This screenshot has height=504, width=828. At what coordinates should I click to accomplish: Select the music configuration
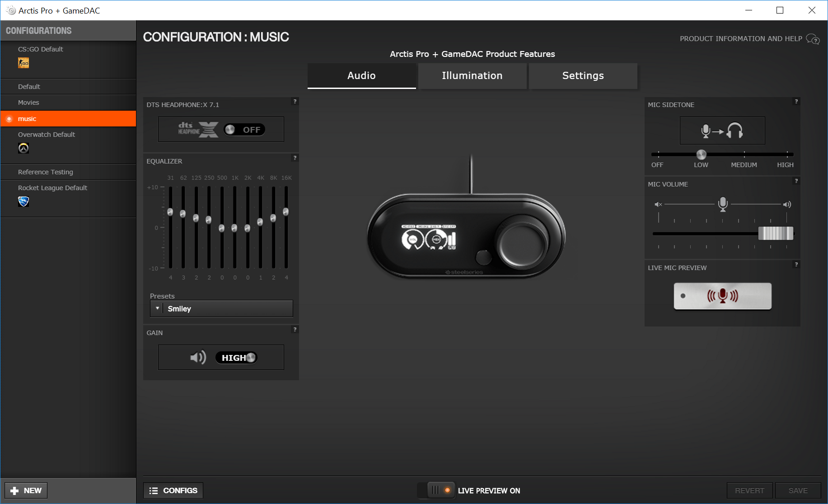[68, 119]
